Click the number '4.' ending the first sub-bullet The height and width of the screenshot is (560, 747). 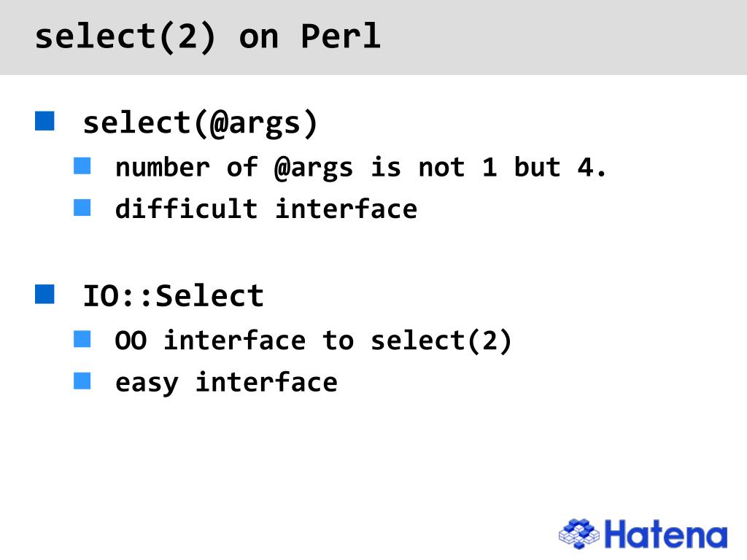pyautogui.click(x=592, y=167)
